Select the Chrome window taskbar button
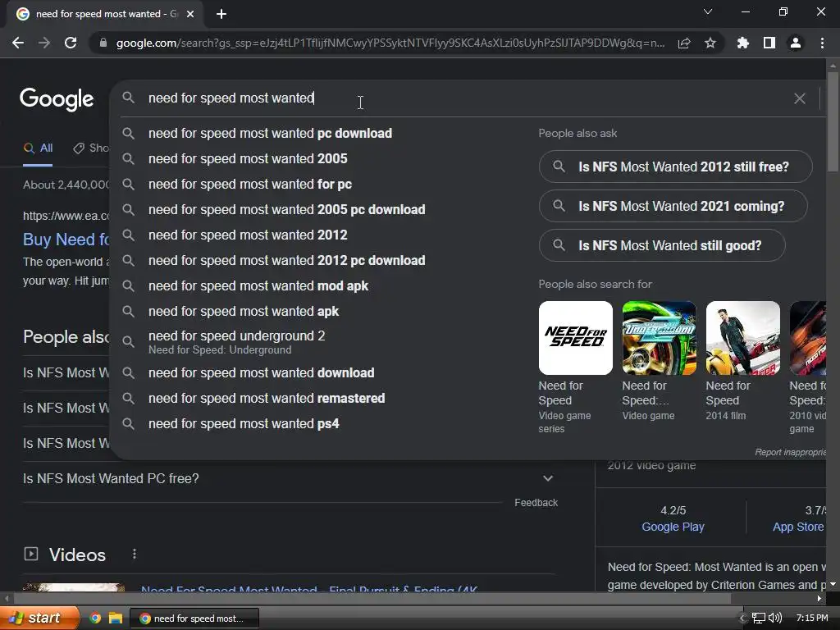 tap(195, 619)
